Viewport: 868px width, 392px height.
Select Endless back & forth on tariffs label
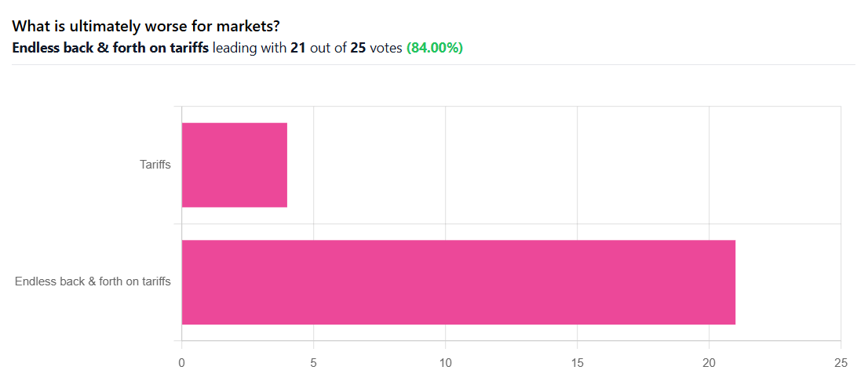point(93,281)
